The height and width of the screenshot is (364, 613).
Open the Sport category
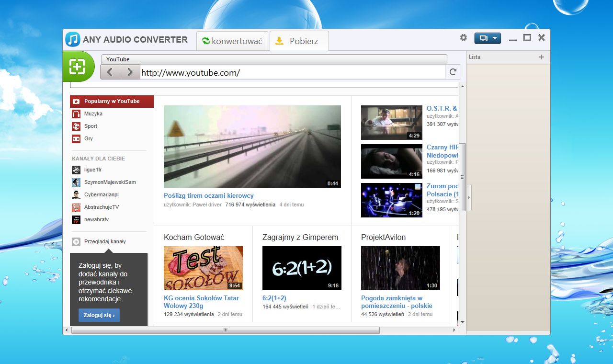click(91, 126)
